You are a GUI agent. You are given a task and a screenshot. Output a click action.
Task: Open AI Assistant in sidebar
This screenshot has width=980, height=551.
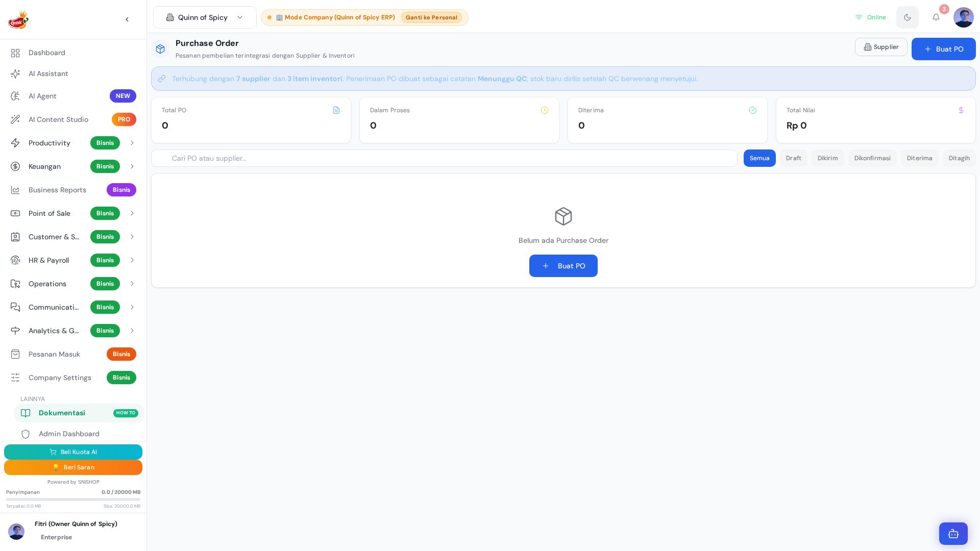[73, 74]
